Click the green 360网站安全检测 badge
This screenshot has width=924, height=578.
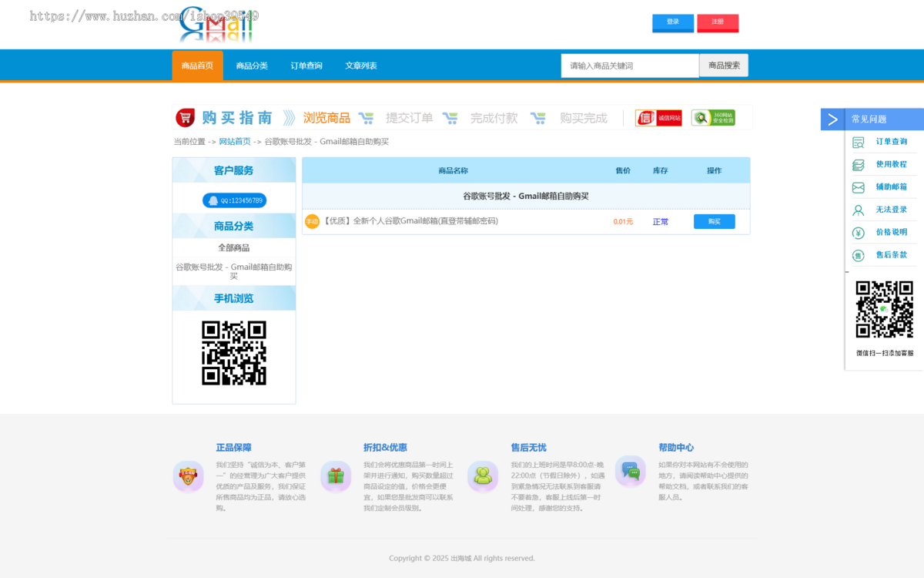[713, 118]
